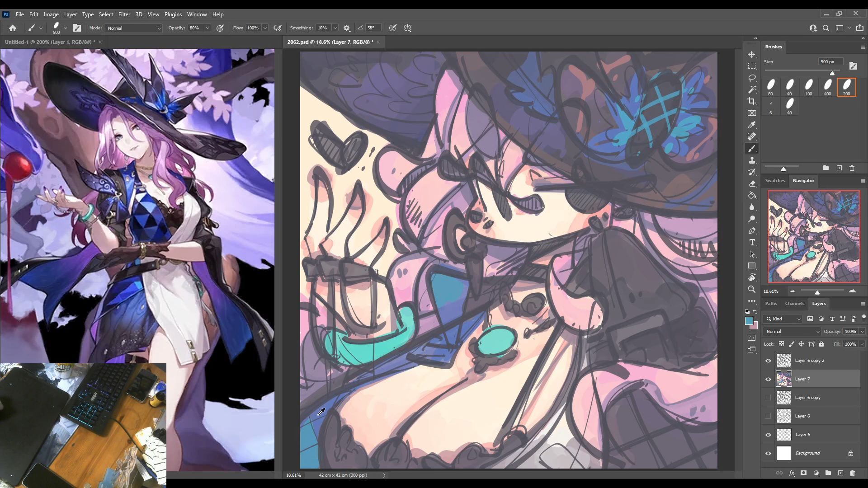This screenshot has width=868, height=488.
Task: Open the layer style fx menu
Action: point(792,473)
